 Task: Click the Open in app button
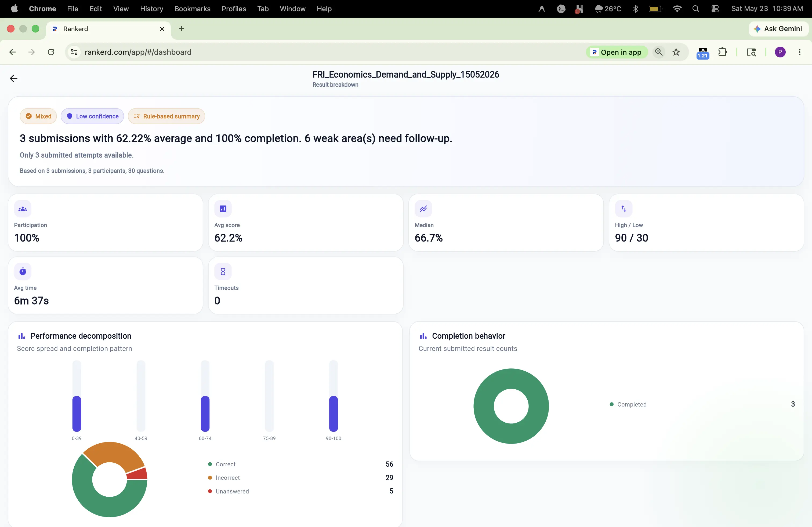[617, 52]
